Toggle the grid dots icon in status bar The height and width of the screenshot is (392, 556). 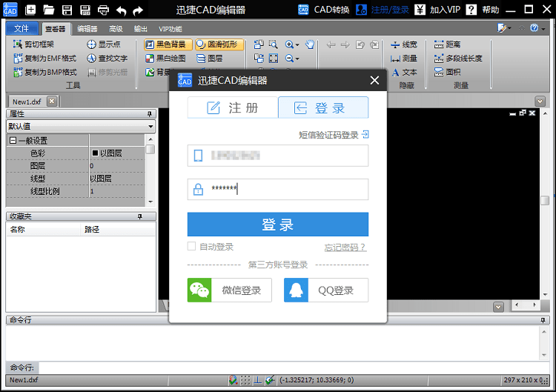[245, 380]
